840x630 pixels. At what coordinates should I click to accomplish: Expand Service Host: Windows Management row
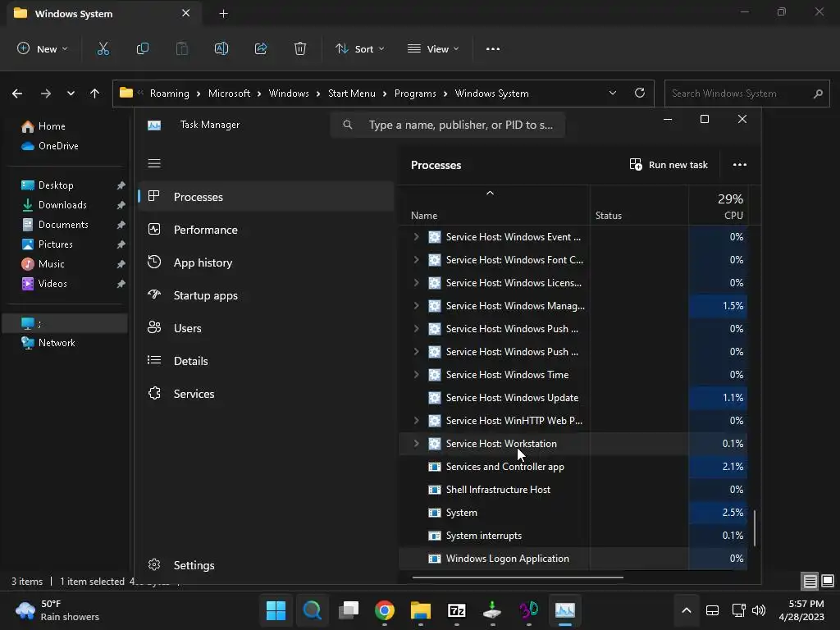(x=416, y=305)
